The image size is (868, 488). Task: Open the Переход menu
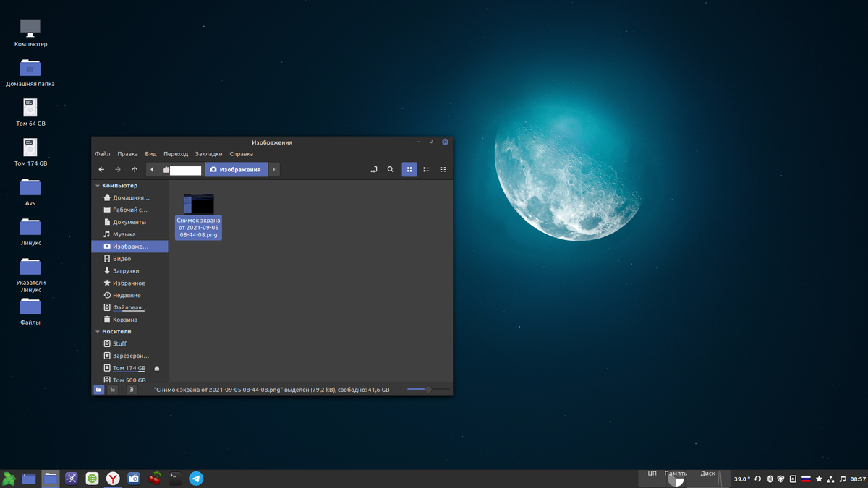176,154
